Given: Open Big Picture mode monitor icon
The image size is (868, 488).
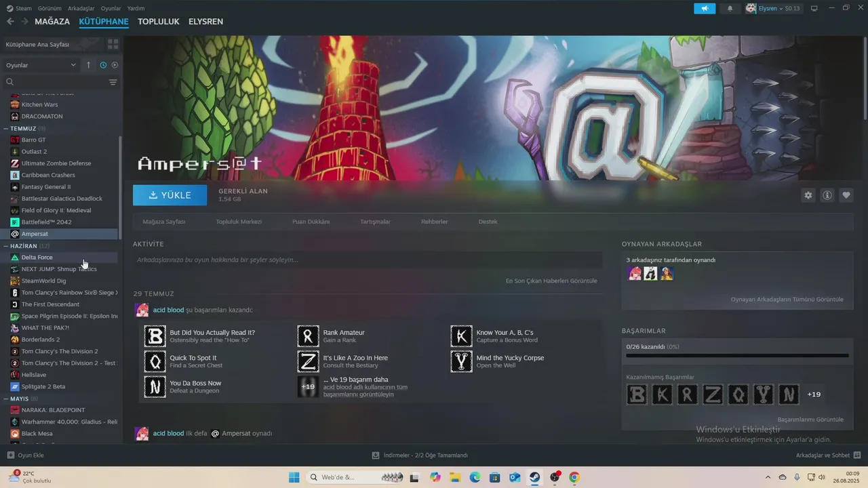Looking at the screenshot, I should 814,8.
